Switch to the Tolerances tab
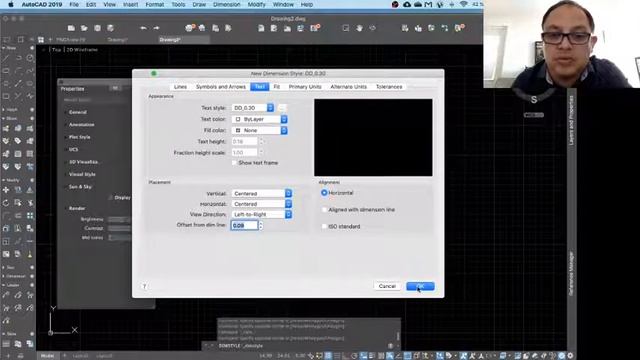640x360 pixels. tap(389, 87)
